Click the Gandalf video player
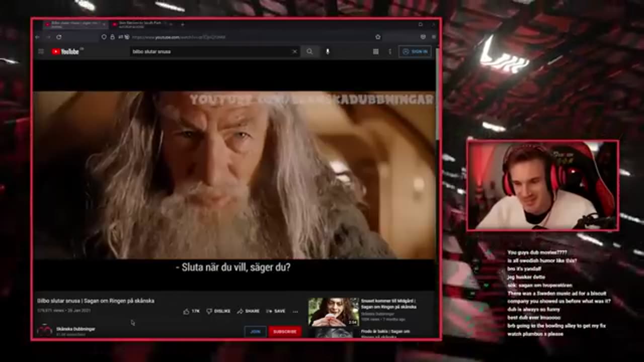This screenshot has width=644, height=362. (234, 175)
